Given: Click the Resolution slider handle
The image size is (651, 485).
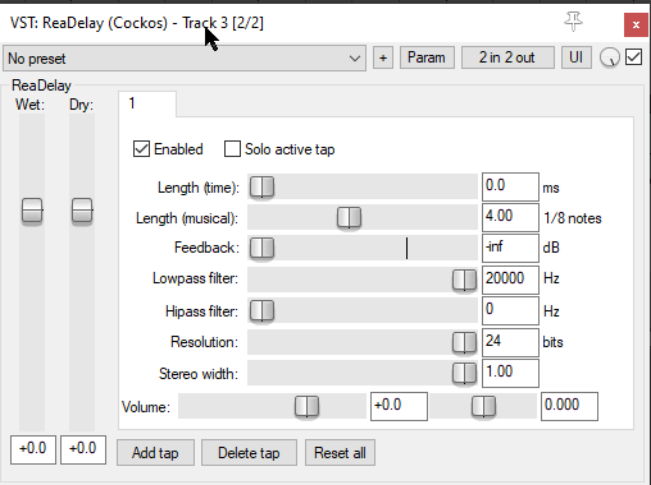Looking at the screenshot, I should [x=464, y=342].
